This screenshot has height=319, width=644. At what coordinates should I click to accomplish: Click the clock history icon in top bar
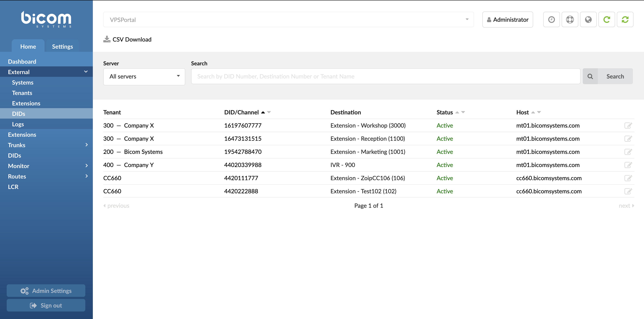pos(551,19)
